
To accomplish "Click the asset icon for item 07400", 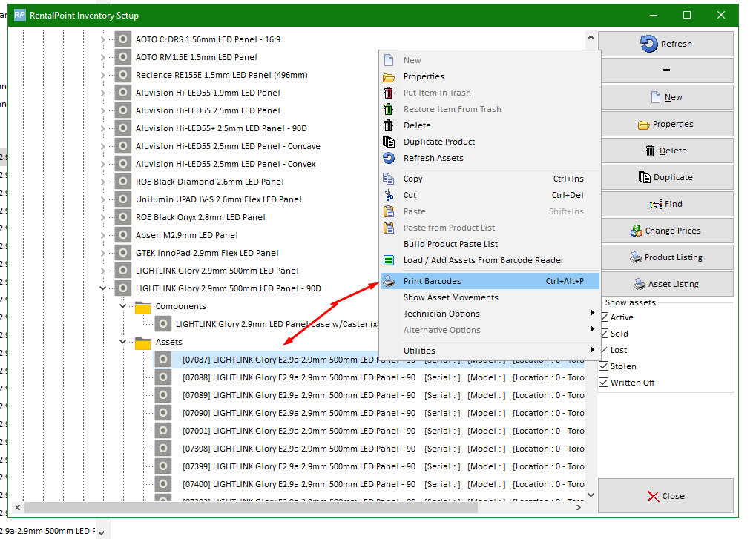I will click(163, 484).
